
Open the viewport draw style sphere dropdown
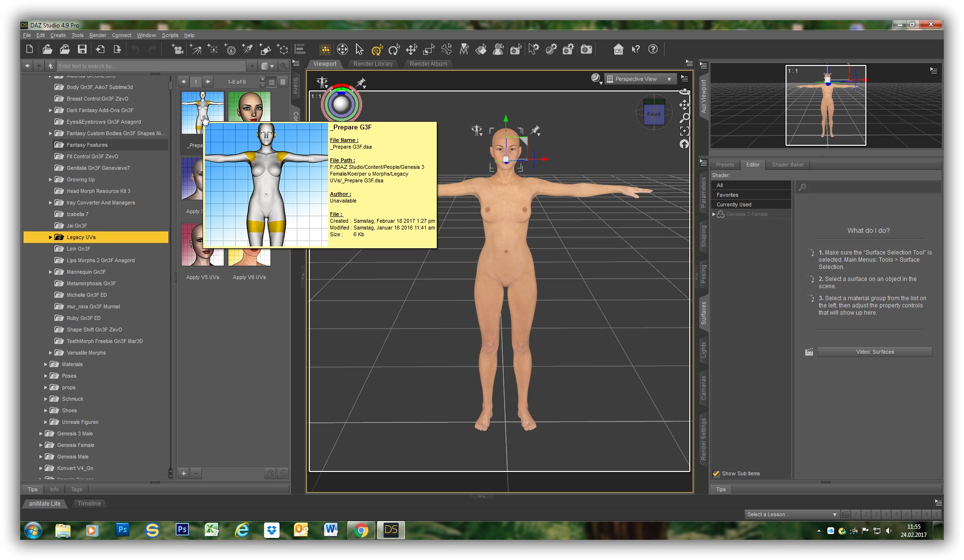click(596, 79)
